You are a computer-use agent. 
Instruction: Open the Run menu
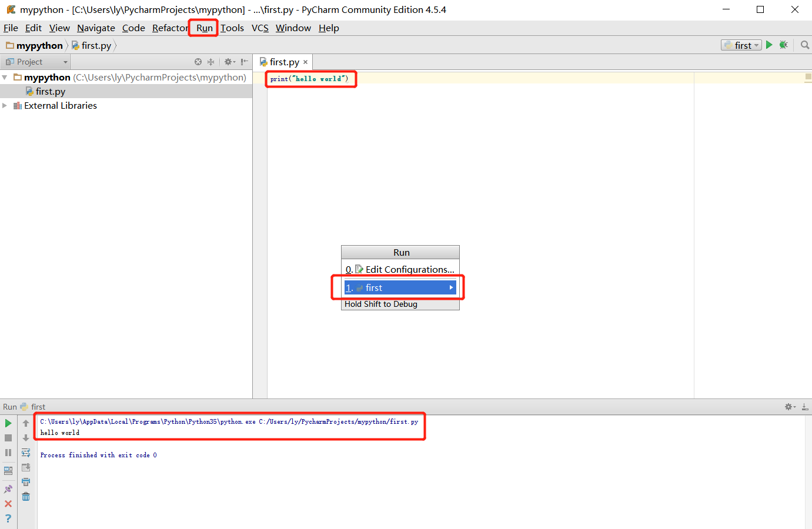click(205, 28)
